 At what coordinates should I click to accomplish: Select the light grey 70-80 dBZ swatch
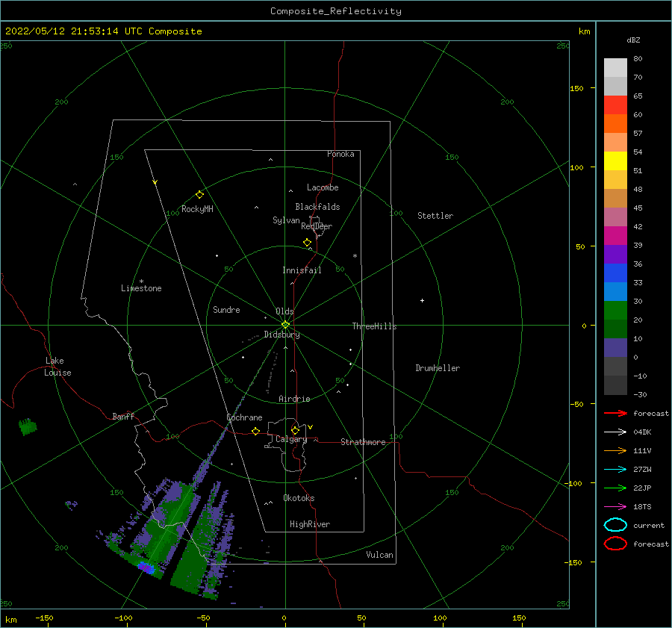coord(615,68)
